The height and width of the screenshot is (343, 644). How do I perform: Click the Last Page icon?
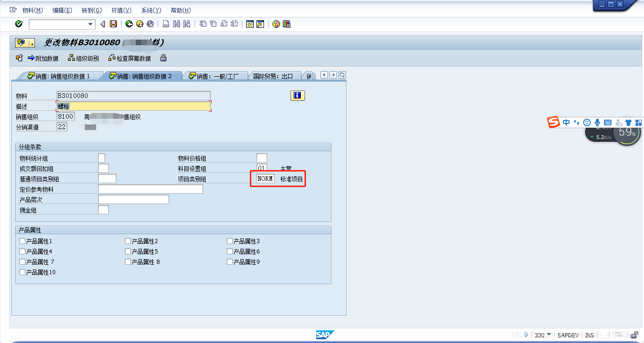(234, 24)
